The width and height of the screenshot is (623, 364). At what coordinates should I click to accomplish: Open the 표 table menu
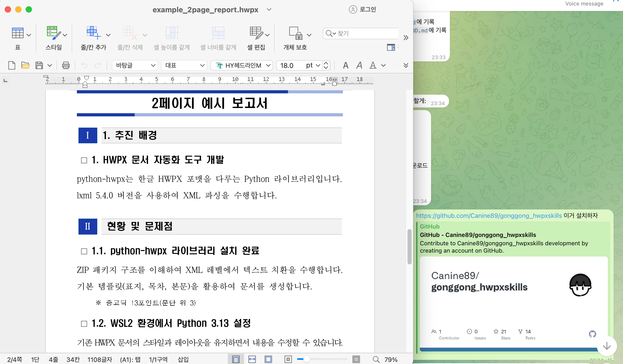click(x=18, y=33)
